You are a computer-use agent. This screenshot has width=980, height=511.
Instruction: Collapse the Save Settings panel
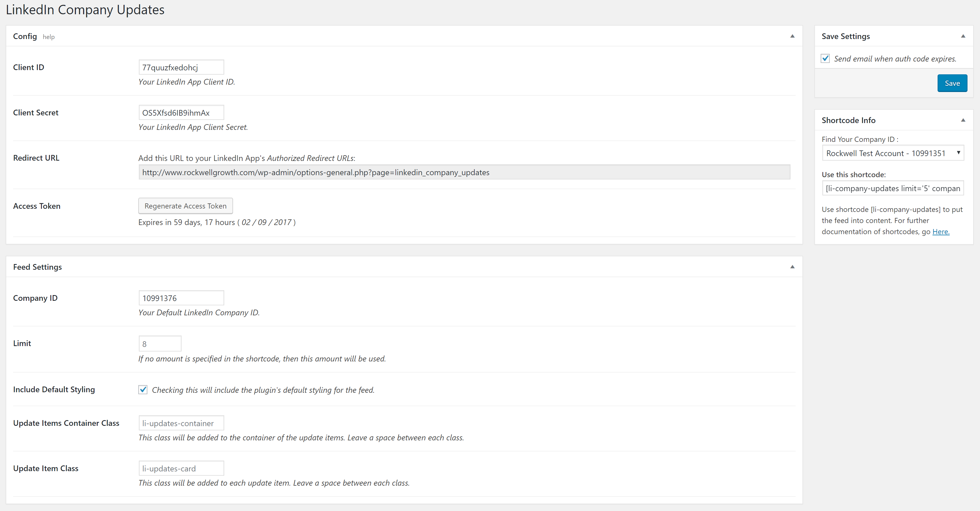click(963, 36)
